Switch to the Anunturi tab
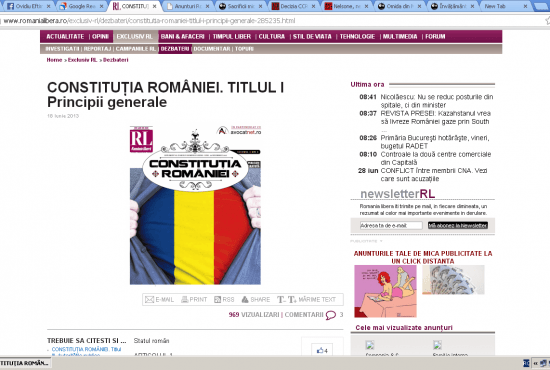This screenshot has width=550, height=370. (x=188, y=6)
